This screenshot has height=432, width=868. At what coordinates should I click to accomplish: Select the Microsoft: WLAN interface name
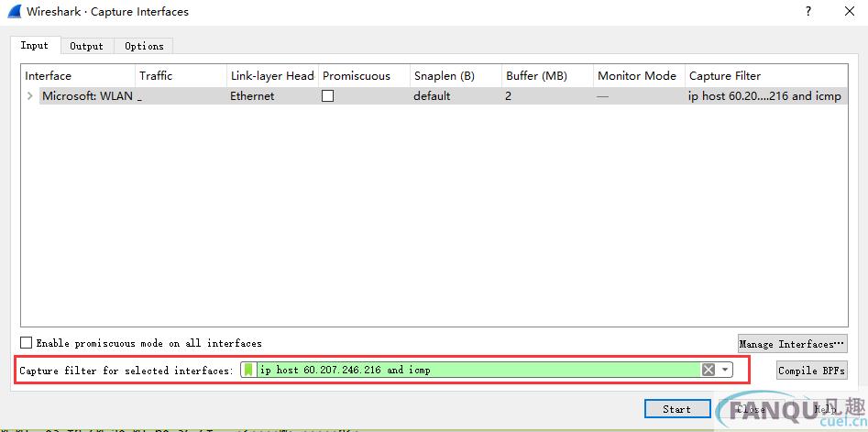click(87, 95)
